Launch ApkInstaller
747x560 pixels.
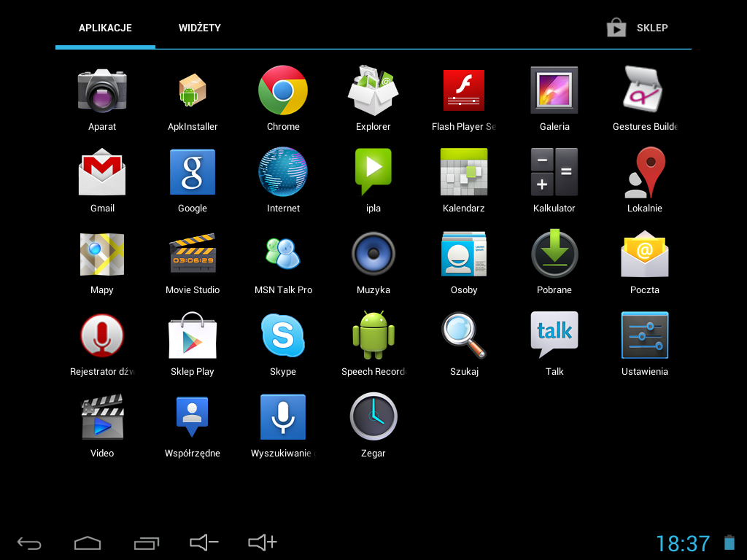tap(193, 90)
